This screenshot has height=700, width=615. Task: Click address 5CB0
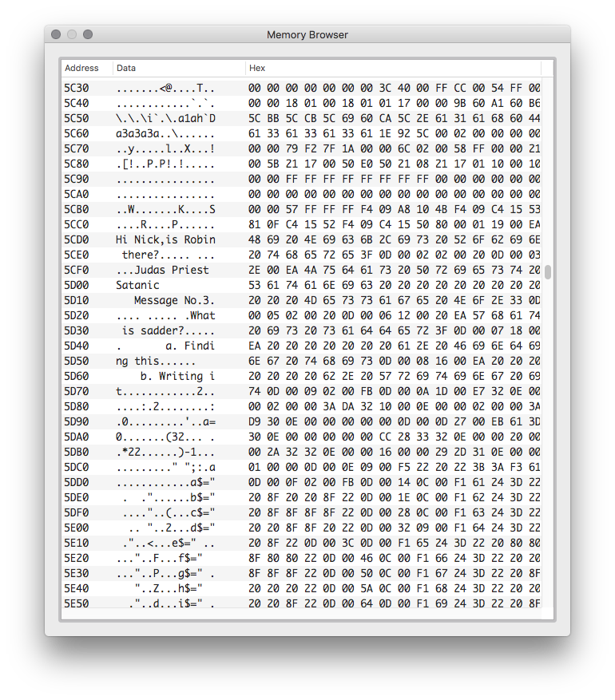[77, 209]
